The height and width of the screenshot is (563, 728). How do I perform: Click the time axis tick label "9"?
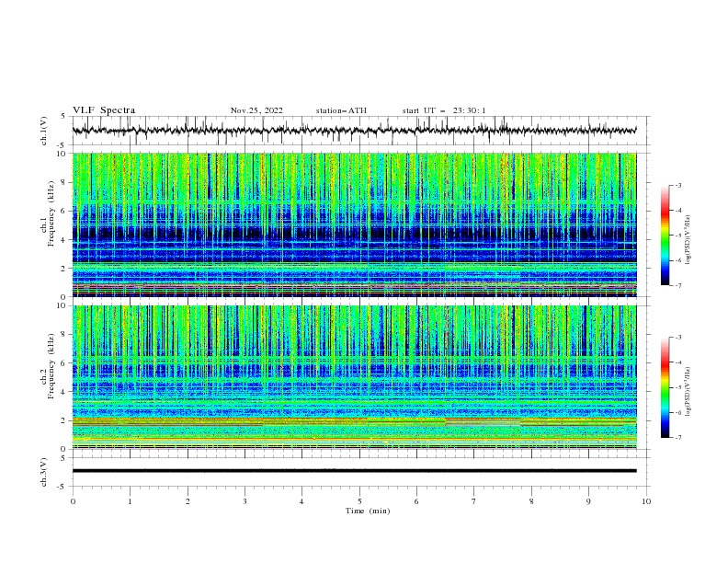tap(588, 501)
